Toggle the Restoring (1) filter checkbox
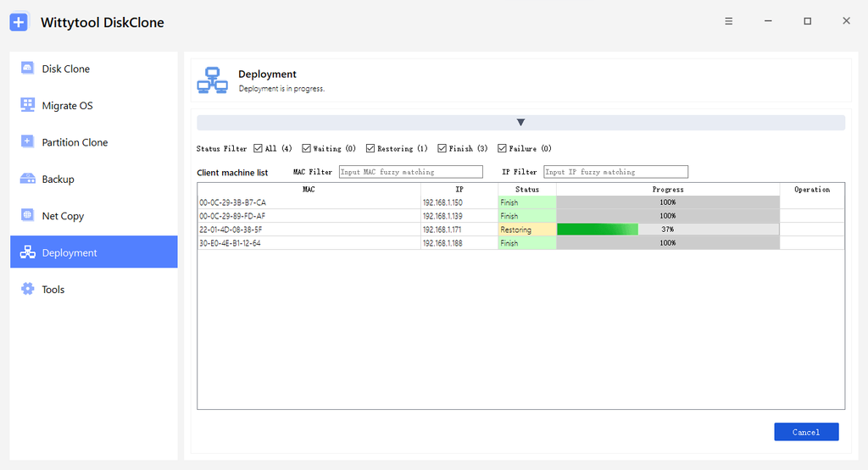This screenshot has width=868, height=470. point(370,148)
